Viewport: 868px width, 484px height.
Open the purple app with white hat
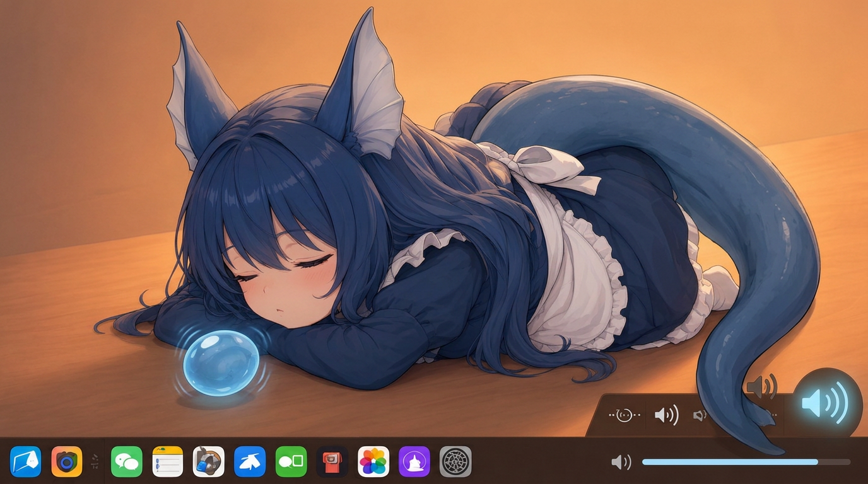click(x=414, y=462)
